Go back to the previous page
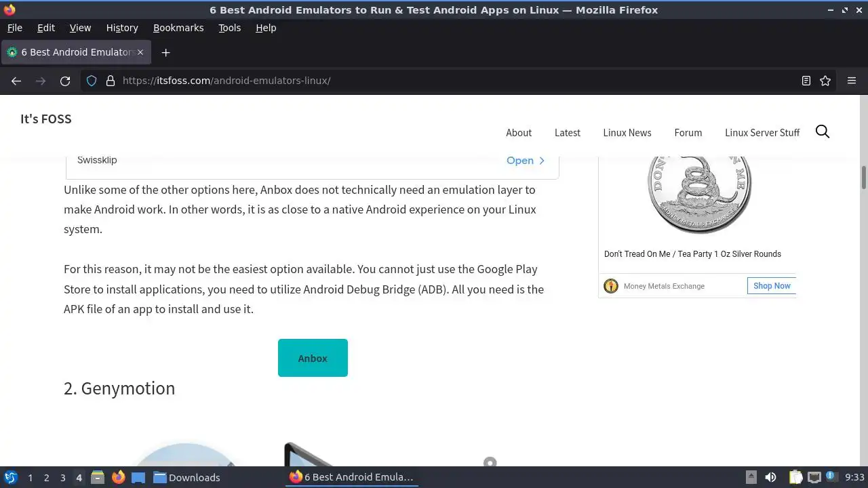 pyautogui.click(x=16, y=81)
